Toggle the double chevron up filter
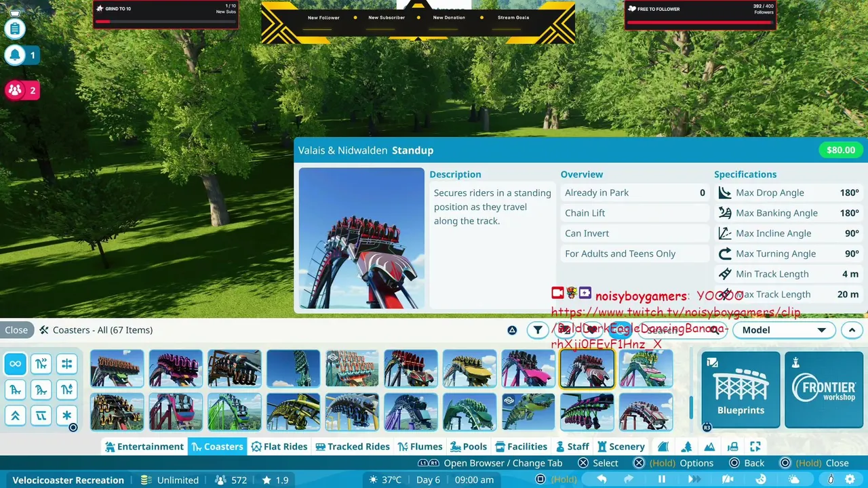 [15, 415]
